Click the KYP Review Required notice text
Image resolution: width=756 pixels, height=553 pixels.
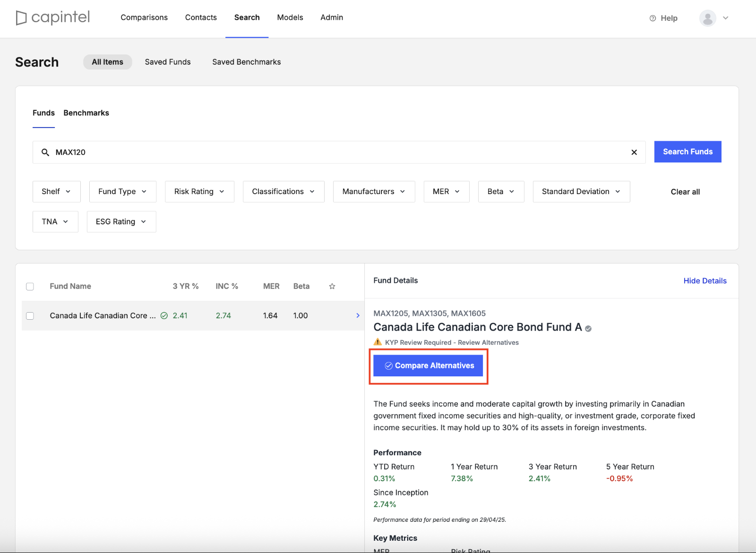point(452,342)
